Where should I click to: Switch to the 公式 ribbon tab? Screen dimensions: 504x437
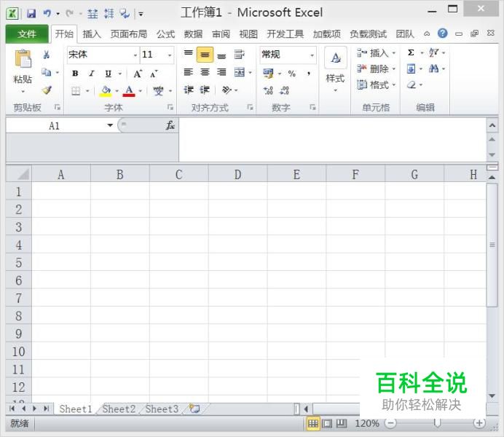click(165, 34)
